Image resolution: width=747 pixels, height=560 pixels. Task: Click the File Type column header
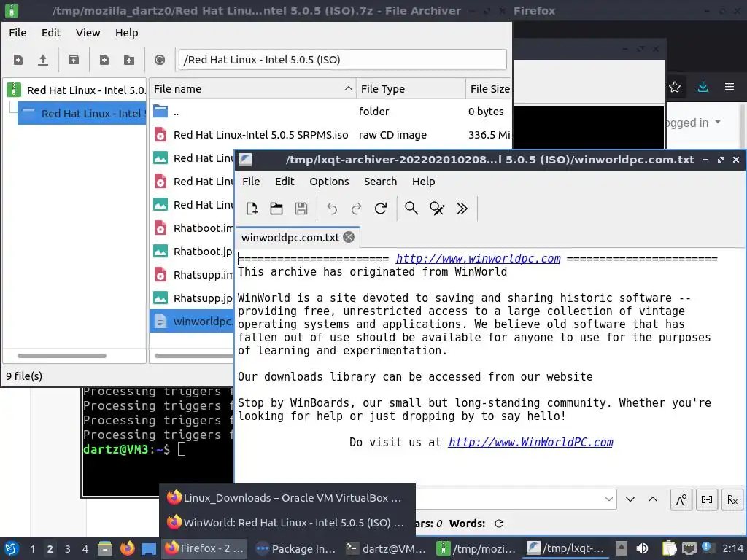pyautogui.click(x=411, y=88)
